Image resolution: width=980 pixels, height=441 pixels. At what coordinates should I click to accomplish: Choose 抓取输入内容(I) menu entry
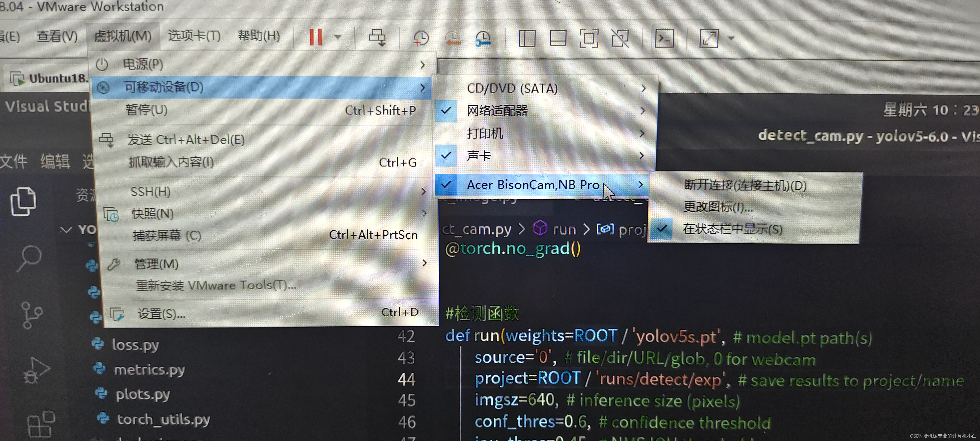264,162
